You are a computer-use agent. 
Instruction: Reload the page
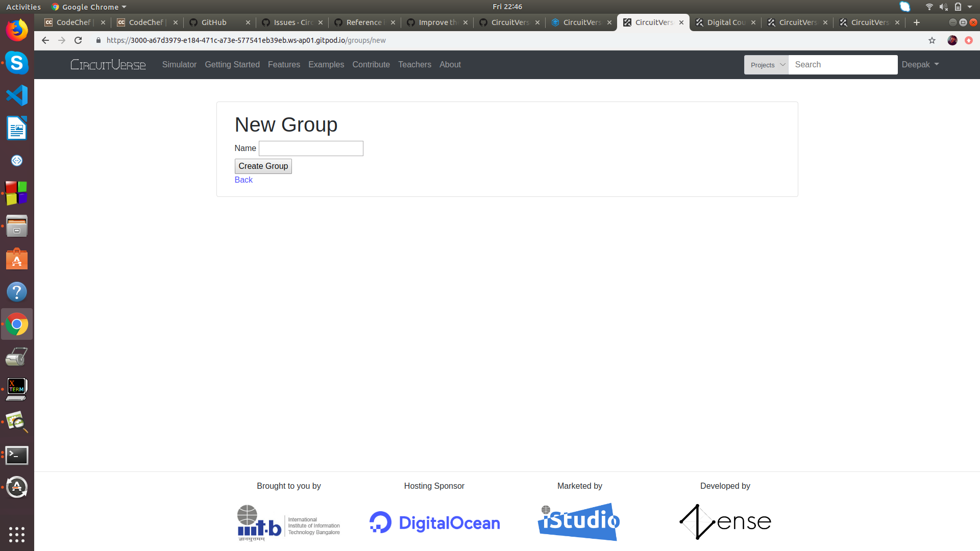[78, 40]
